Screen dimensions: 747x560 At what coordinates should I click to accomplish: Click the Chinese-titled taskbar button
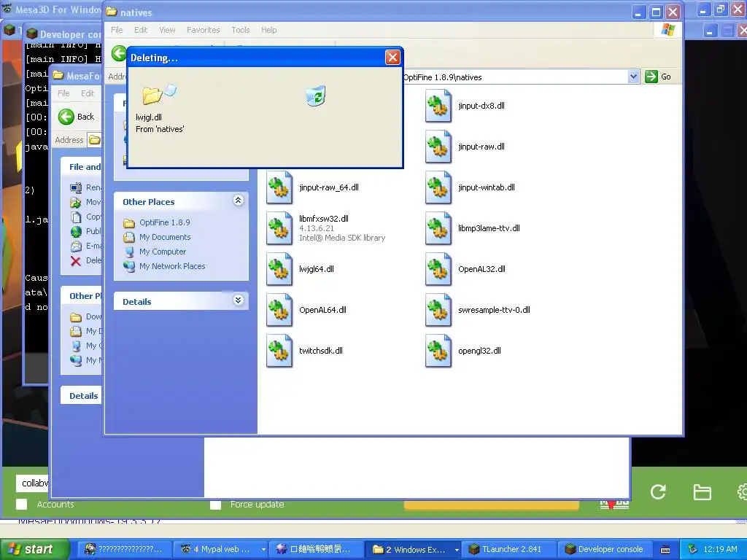(x=315, y=550)
